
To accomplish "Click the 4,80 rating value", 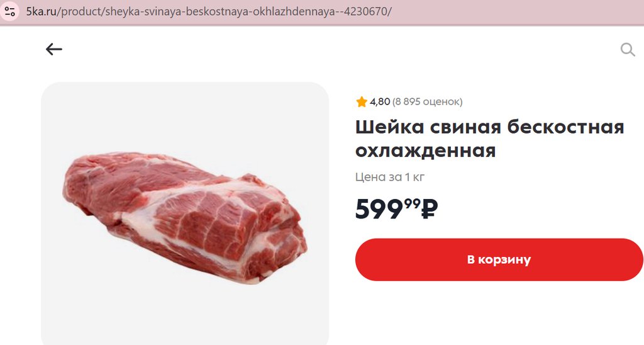I will pyautogui.click(x=380, y=101).
